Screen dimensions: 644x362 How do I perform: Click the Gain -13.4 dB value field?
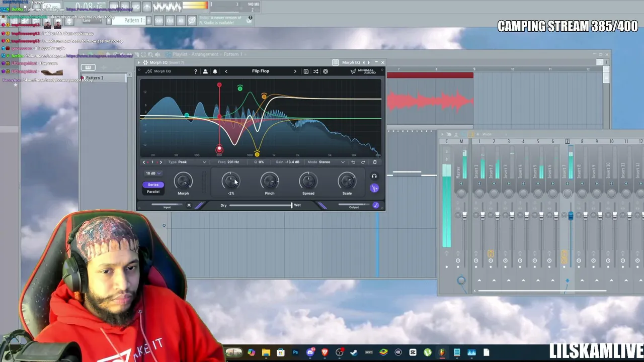(x=288, y=162)
